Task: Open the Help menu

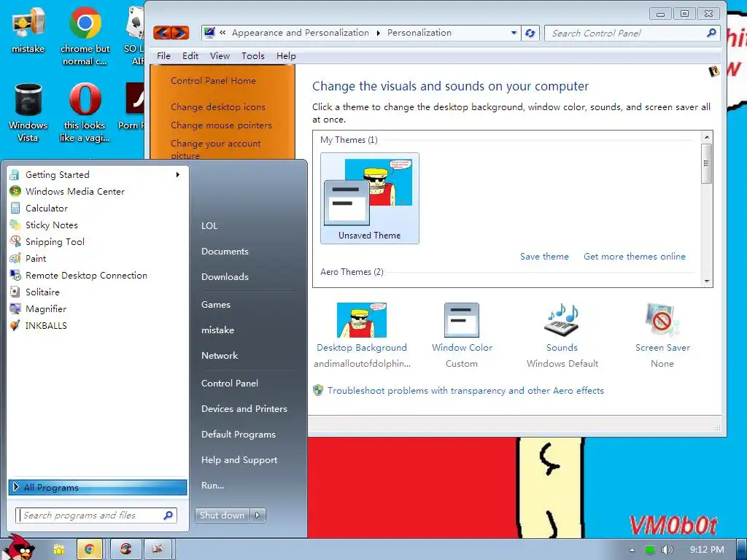Action: (x=286, y=55)
